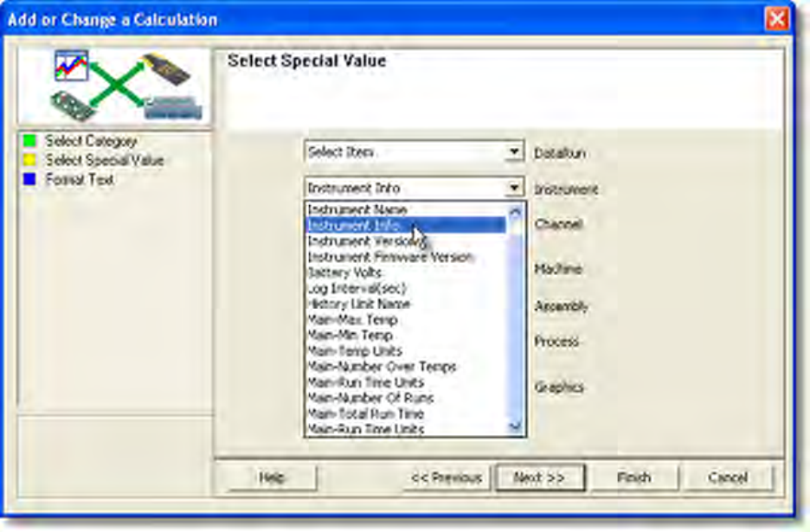Select the Select Category step label

pyautogui.click(x=91, y=140)
